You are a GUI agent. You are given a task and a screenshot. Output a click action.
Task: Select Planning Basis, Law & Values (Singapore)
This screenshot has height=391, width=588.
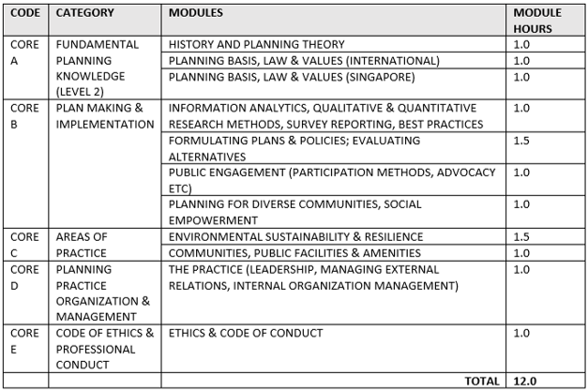[x=294, y=76]
